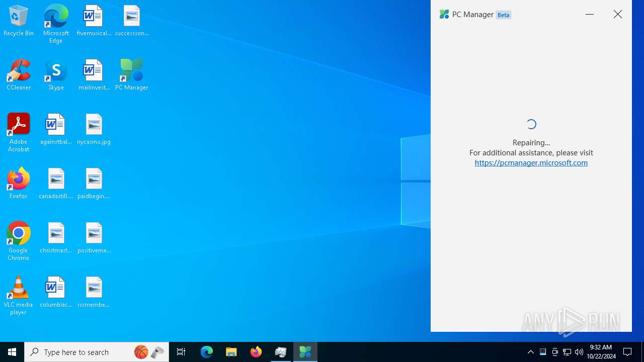Launch the Google Chrome desktop shortcut
644x362 pixels.
pos(18,241)
